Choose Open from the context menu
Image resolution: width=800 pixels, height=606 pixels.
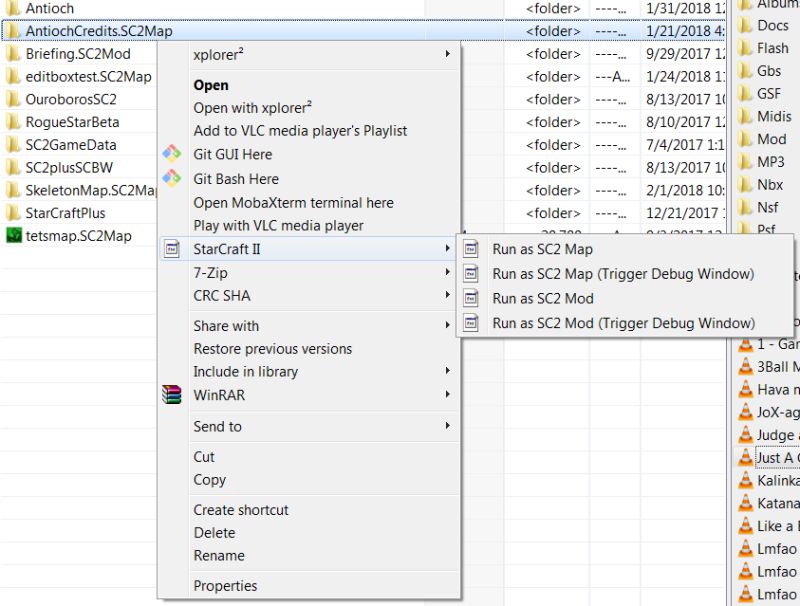211,85
